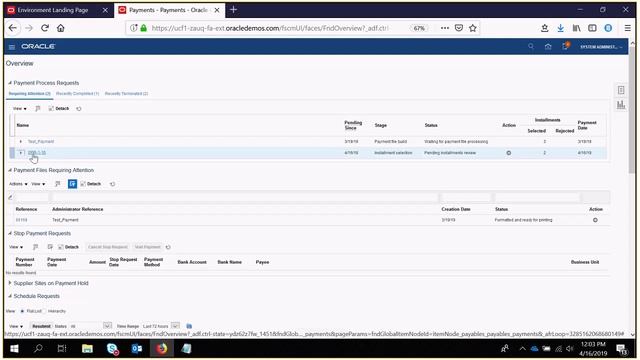Open Firefox downloads arrow
640x360 pixels.
560,28
